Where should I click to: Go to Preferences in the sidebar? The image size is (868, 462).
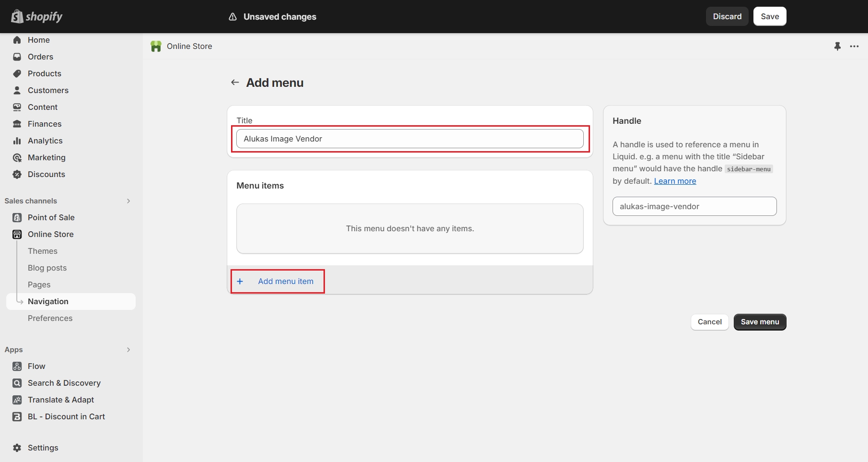click(x=50, y=318)
